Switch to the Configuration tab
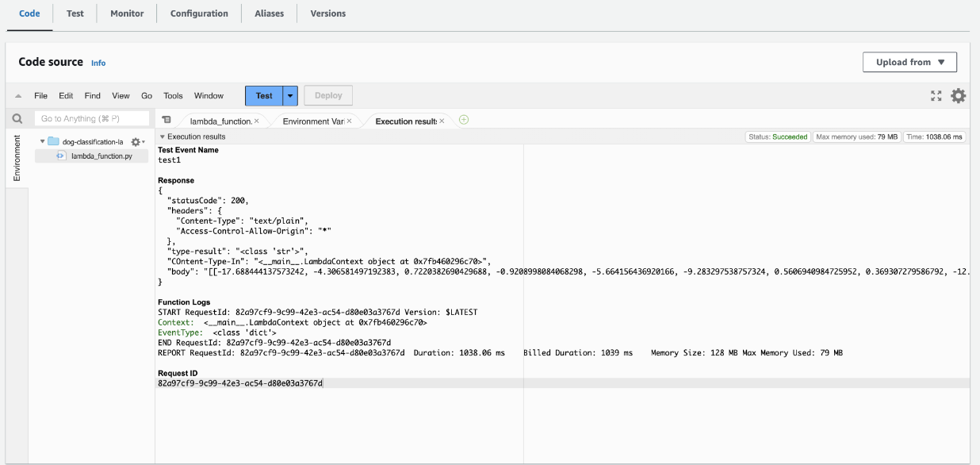The width and height of the screenshot is (980, 465). [199, 13]
